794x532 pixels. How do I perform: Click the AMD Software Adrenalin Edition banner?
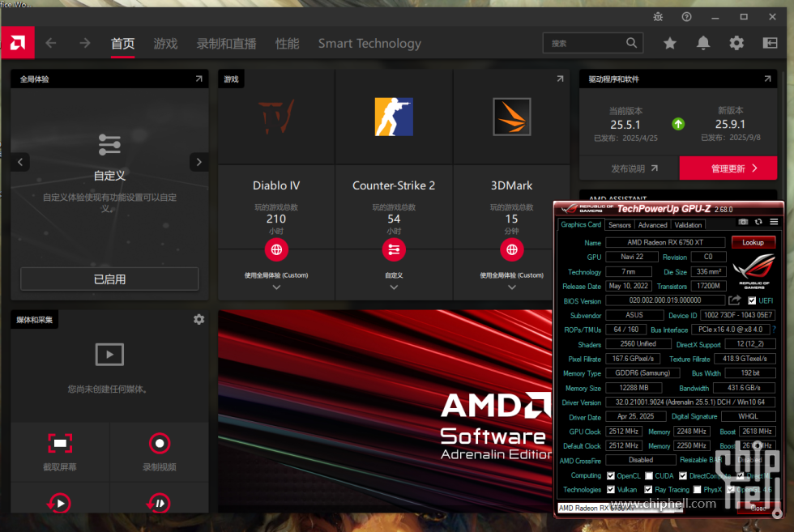click(386, 411)
